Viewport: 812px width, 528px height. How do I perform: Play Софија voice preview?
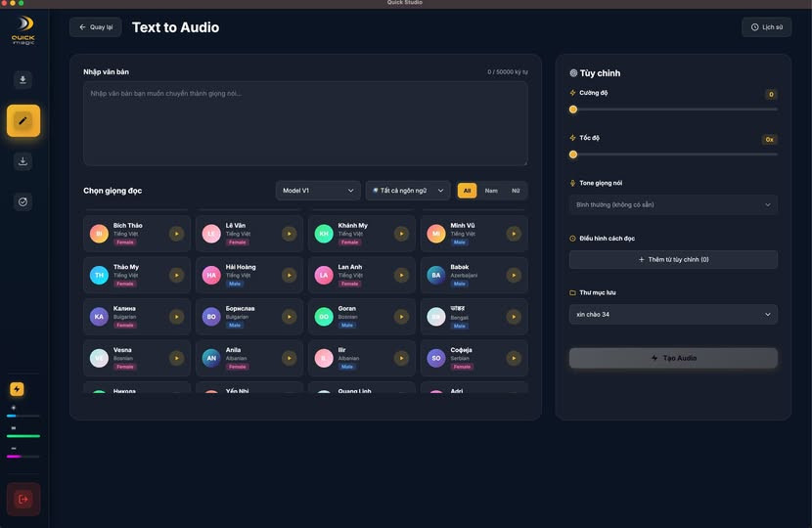[514, 358]
